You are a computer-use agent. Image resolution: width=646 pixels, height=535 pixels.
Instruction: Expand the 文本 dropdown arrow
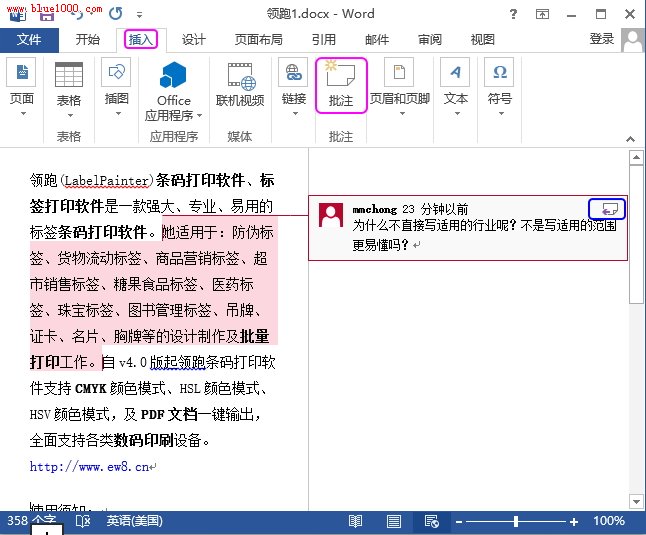(x=457, y=114)
